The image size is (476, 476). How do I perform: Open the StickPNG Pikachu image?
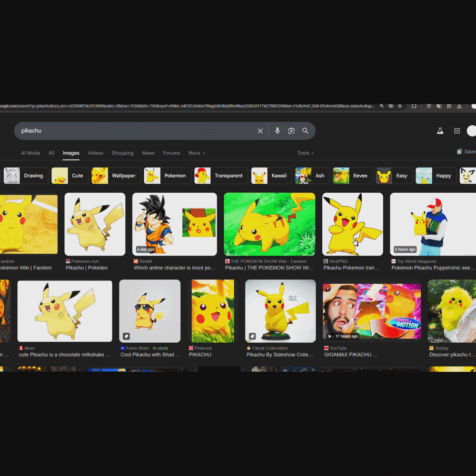352,224
